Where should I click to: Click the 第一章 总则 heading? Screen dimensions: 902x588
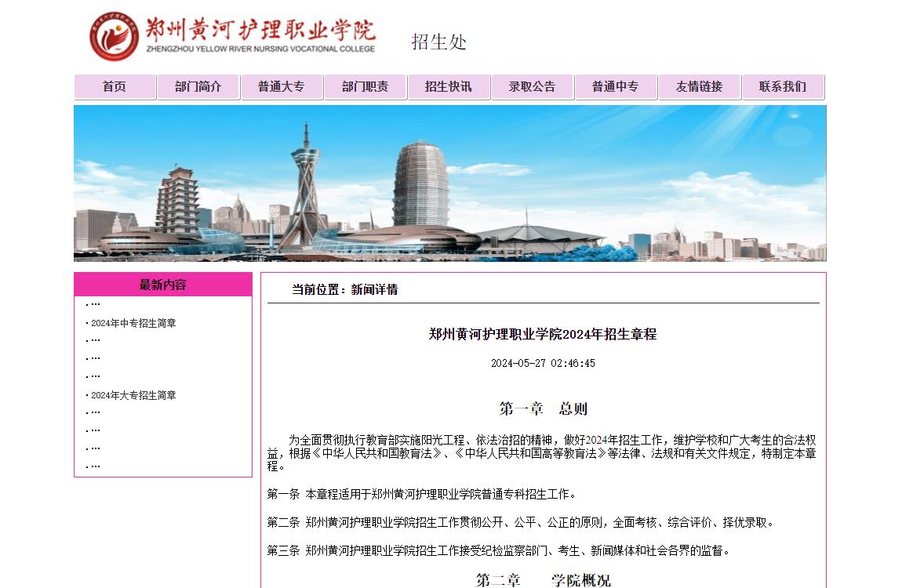click(543, 408)
